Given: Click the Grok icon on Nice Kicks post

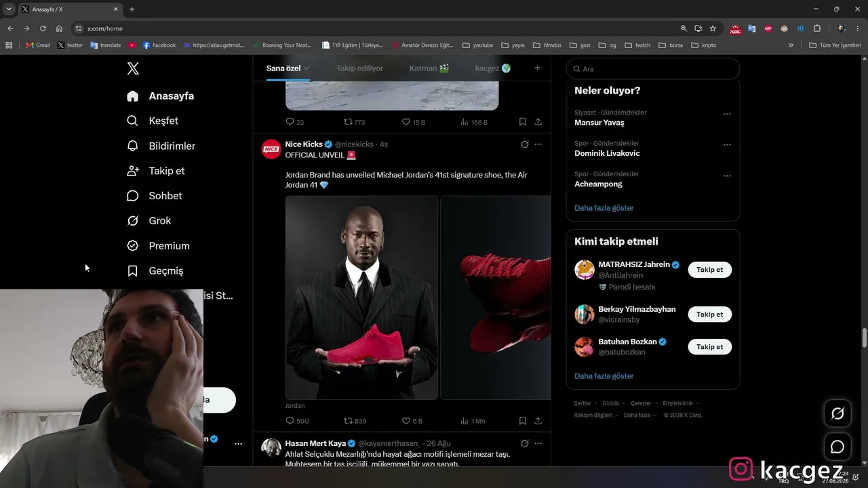Looking at the screenshot, I should point(524,144).
